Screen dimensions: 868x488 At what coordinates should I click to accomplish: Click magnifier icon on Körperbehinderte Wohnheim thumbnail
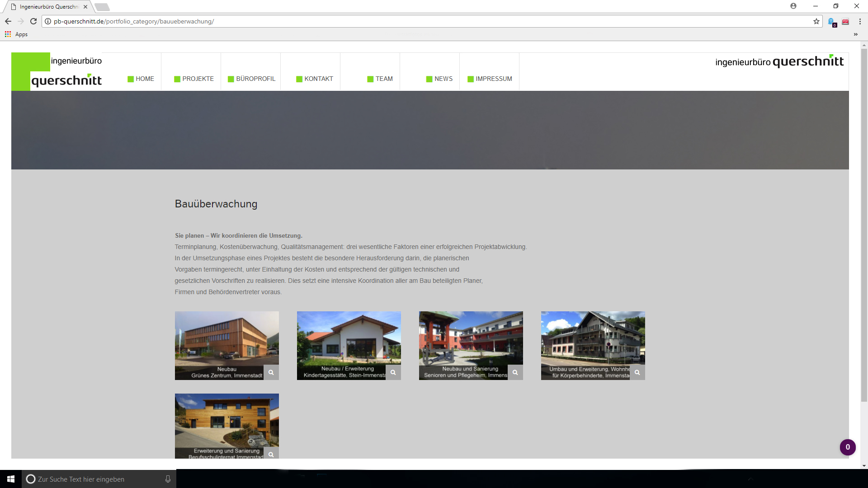637,372
